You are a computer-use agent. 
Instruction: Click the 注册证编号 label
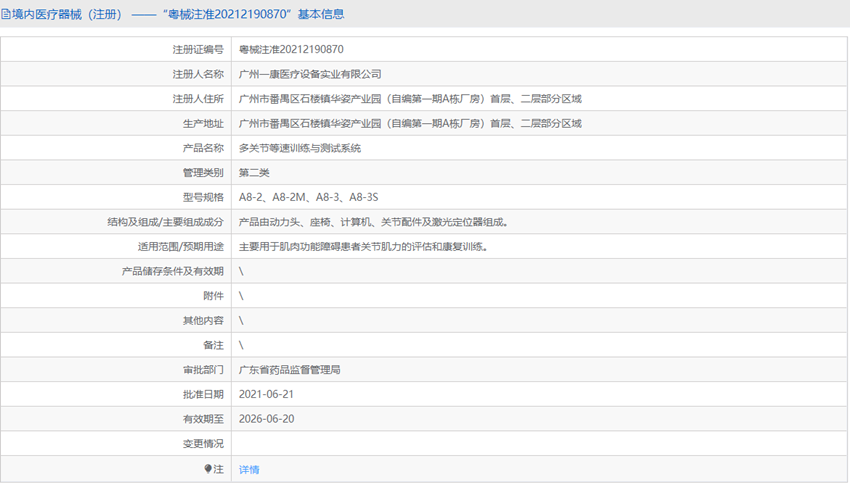coord(198,49)
